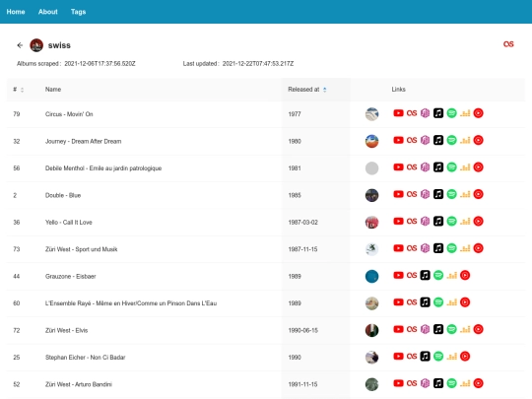Open YouTube Music for Debile Menthol album
The image size is (532, 399).
[479, 166]
